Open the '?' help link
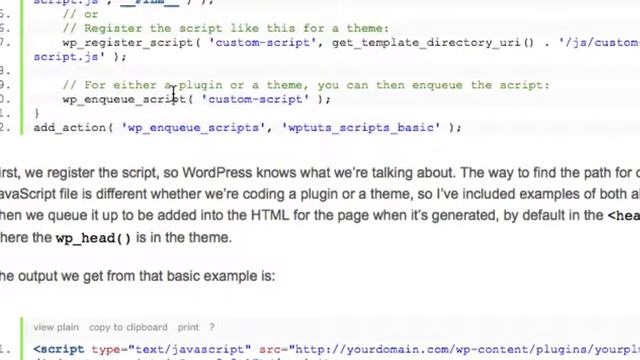Screen dimensions: 640x360 tap(212, 327)
